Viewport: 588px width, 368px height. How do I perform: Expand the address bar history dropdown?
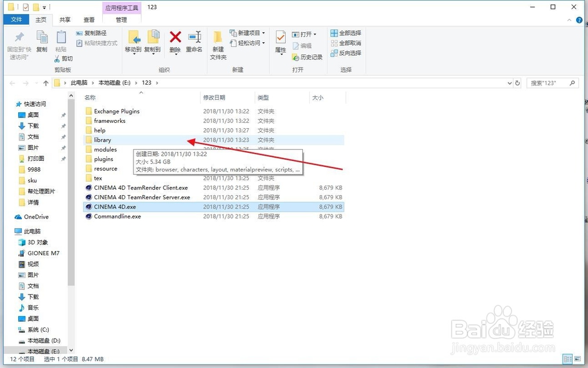(509, 83)
